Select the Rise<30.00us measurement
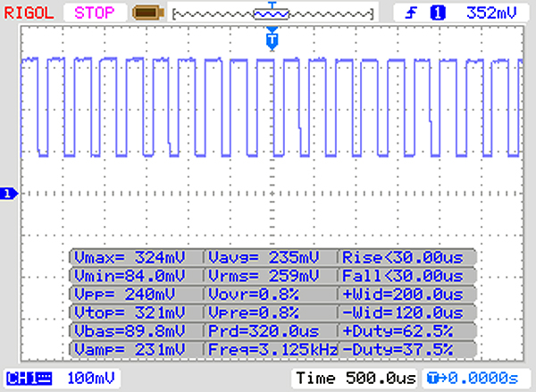536x392 pixels. pos(406,257)
